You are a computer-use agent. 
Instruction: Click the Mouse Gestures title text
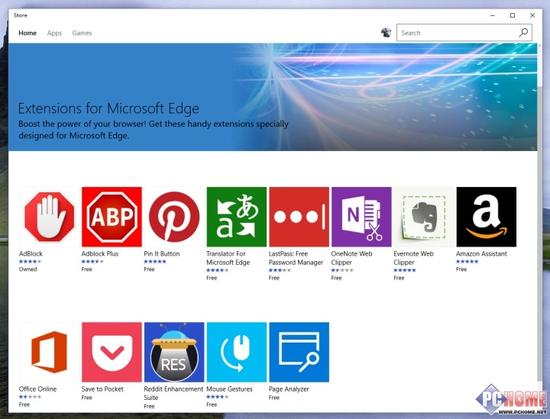tap(229, 389)
